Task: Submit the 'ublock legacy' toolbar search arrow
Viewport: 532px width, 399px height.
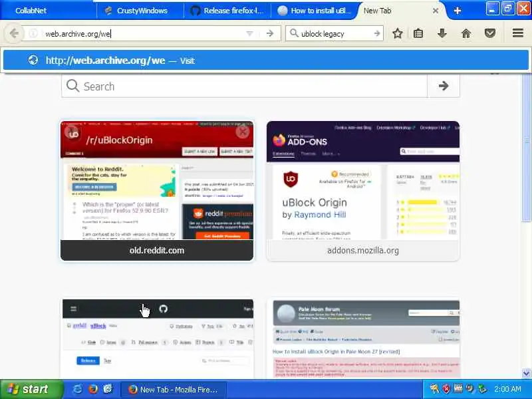Action: pos(377,34)
